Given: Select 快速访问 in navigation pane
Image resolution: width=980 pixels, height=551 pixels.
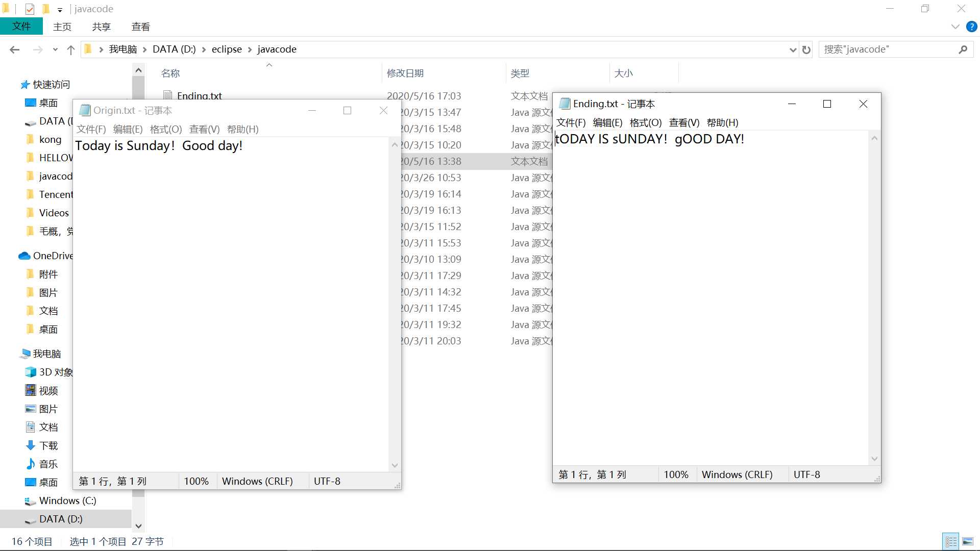Looking at the screenshot, I should click(x=51, y=85).
